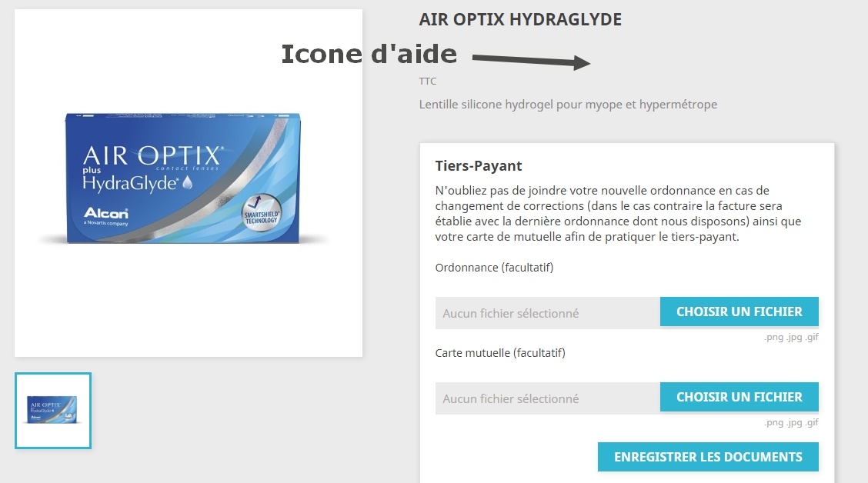
Task: Click the Carte mutuelle (facultatif) label
Action: tap(500, 353)
